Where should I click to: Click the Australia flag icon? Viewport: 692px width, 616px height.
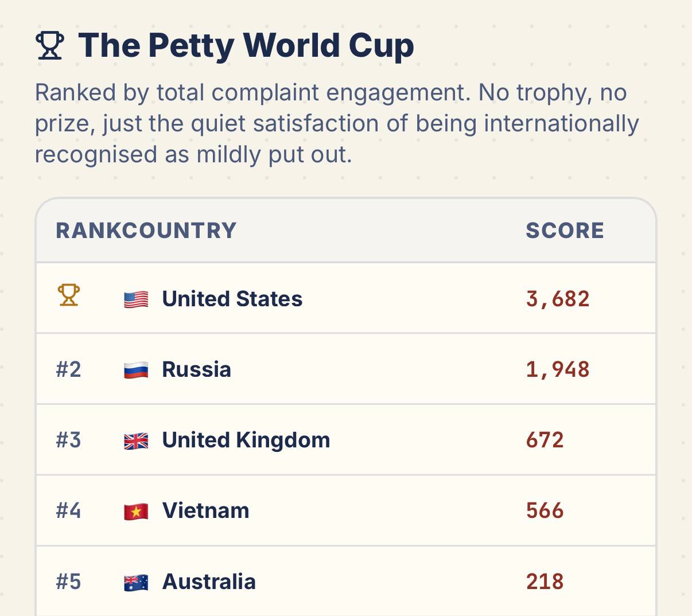[x=136, y=582]
